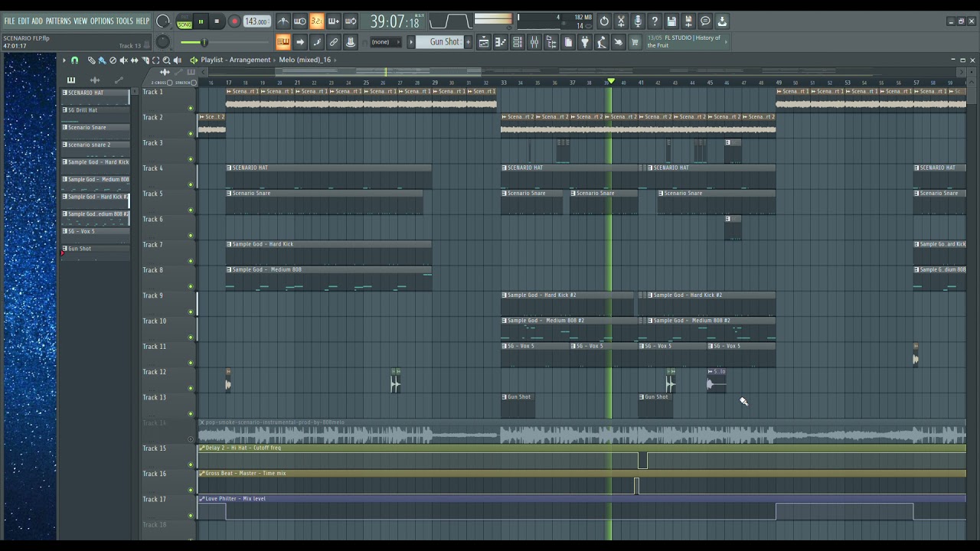Toggle loop recording icon

click(x=350, y=21)
